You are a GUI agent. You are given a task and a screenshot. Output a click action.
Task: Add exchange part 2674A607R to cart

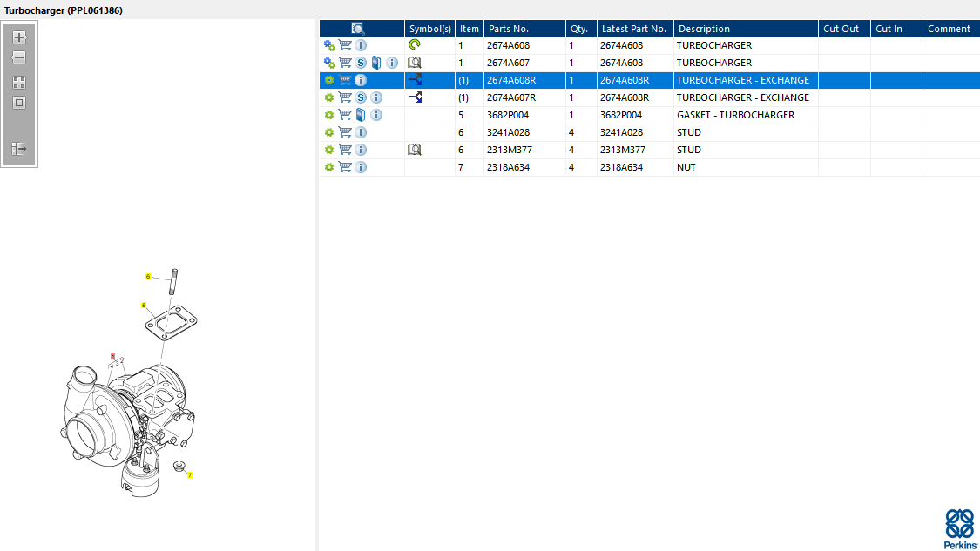pyautogui.click(x=345, y=97)
